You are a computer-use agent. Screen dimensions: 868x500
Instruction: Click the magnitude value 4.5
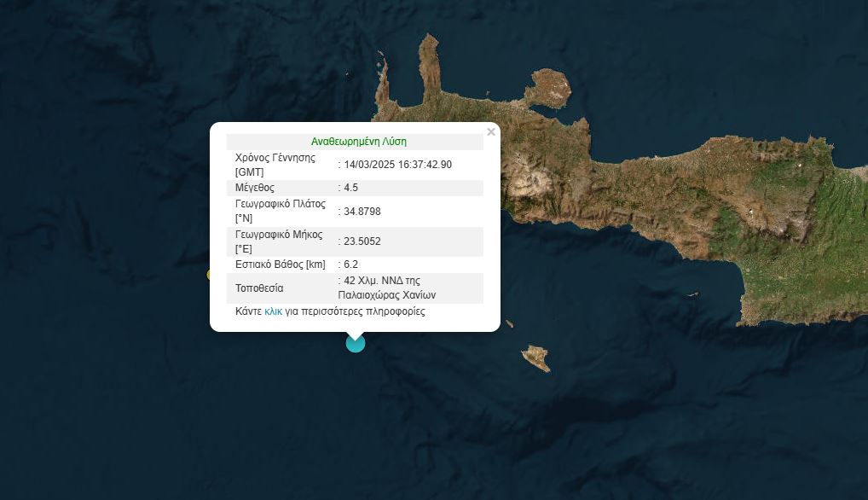350,188
